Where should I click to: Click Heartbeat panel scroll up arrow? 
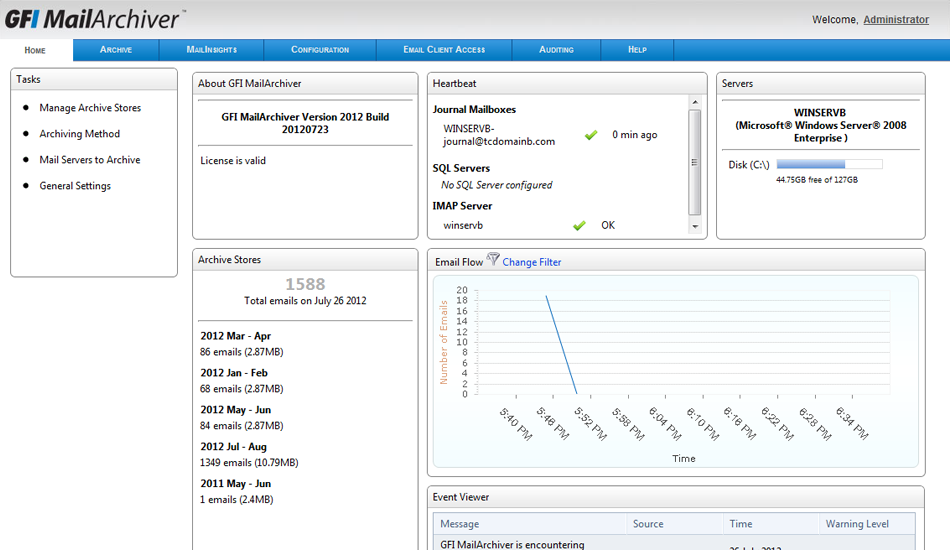tap(695, 102)
